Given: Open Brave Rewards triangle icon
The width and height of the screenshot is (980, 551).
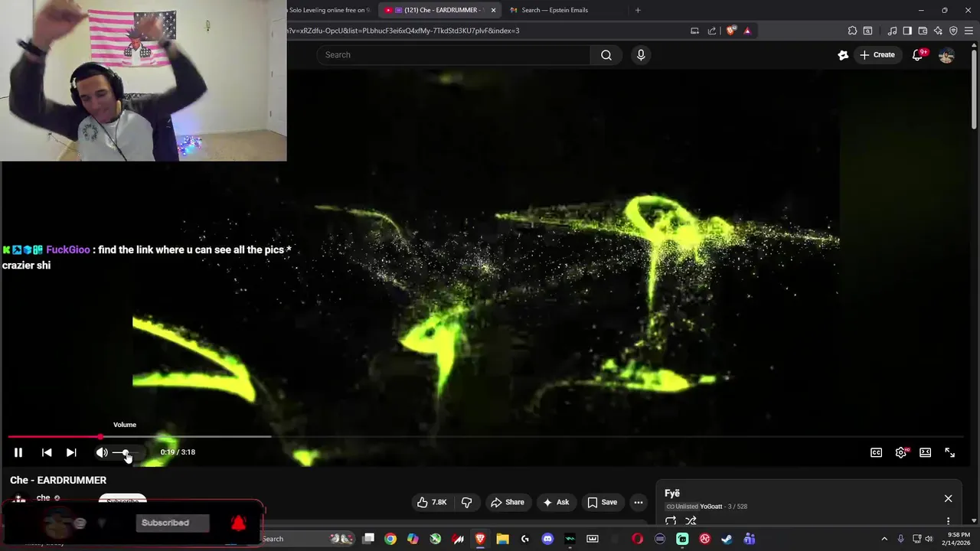Looking at the screenshot, I should tap(747, 31).
